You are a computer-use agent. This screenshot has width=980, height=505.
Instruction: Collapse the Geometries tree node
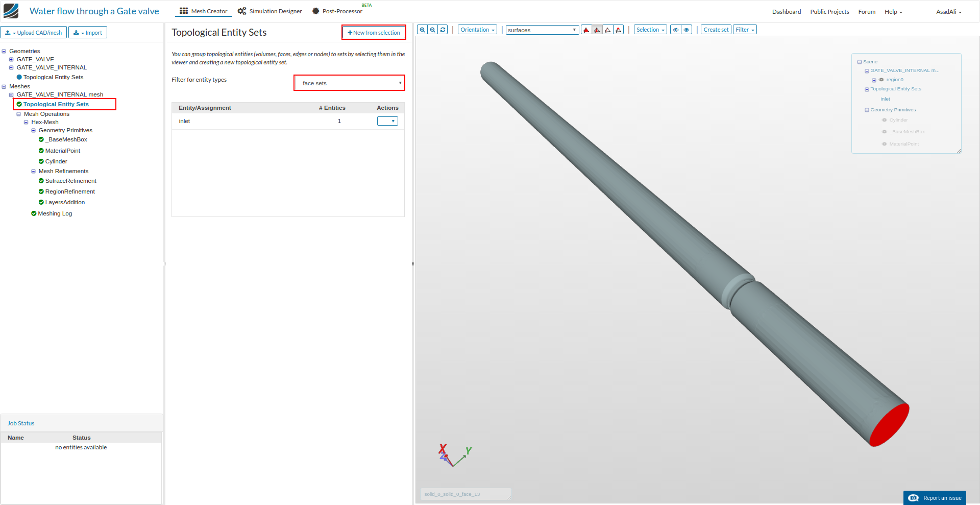pyautogui.click(x=4, y=51)
